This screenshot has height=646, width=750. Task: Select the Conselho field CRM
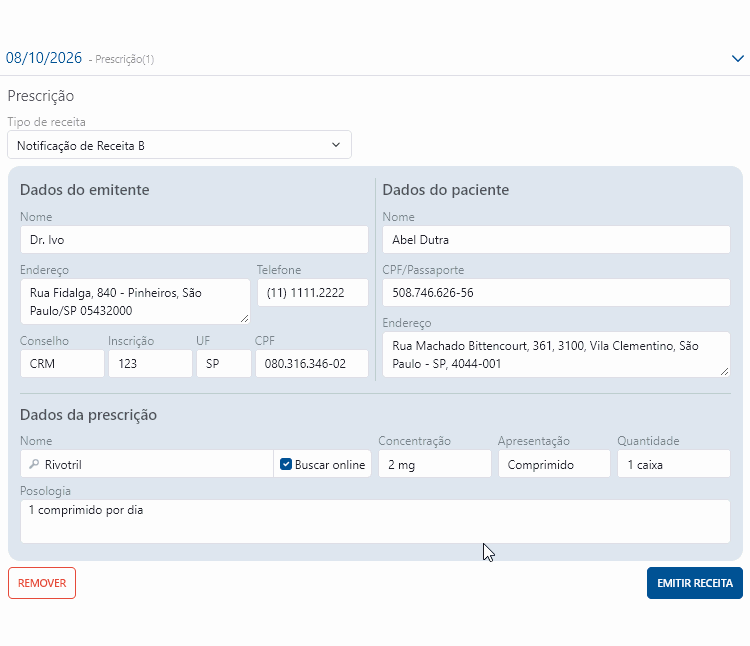62,363
